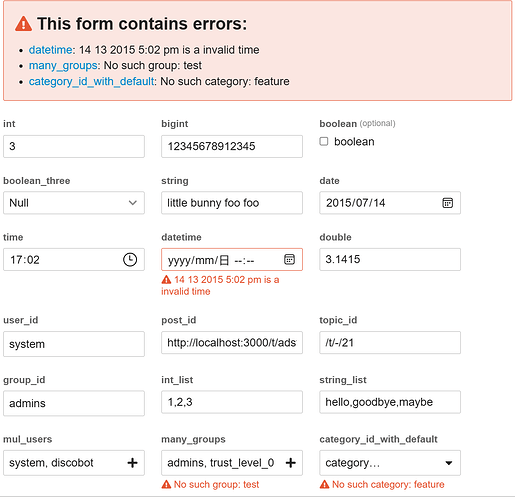Open the date field calendar picker icon

pyautogui.click(x=447, y=203)
